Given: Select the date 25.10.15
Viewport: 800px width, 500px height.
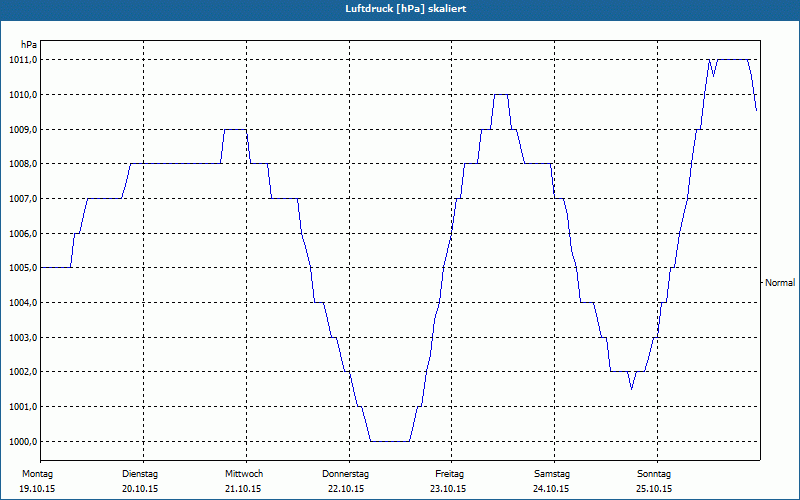Looking at the screenshot, I should [654, 489].
